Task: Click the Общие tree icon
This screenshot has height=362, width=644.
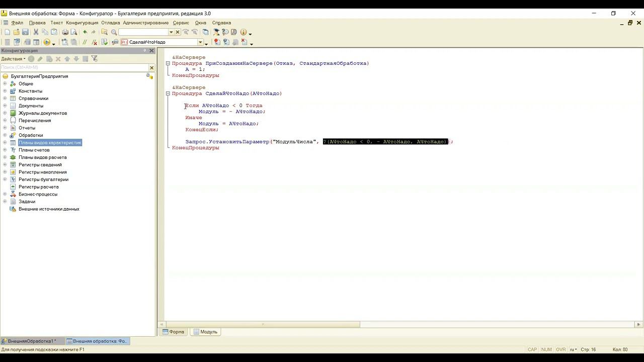Action: pyautogui.click(x=13, y=84)
